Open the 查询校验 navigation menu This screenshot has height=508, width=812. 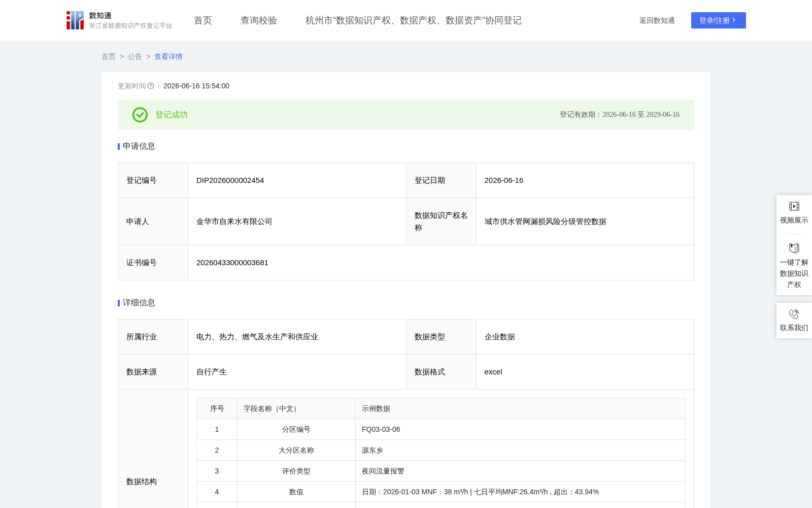tap(259, 20)
